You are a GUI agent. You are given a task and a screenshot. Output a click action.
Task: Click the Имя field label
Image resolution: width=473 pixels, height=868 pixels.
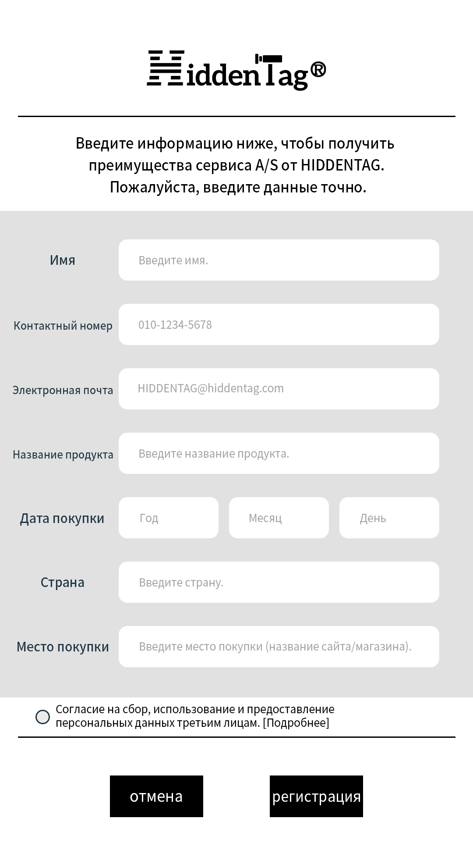coord(63,260)
